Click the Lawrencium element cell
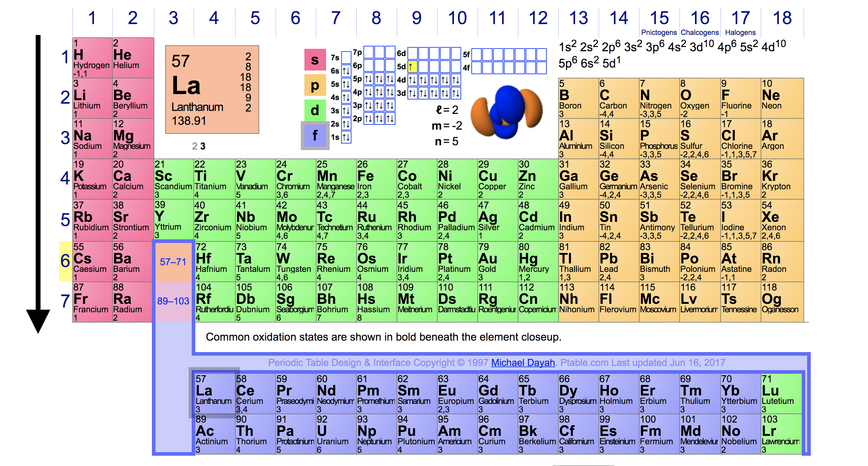 point(781,434)
